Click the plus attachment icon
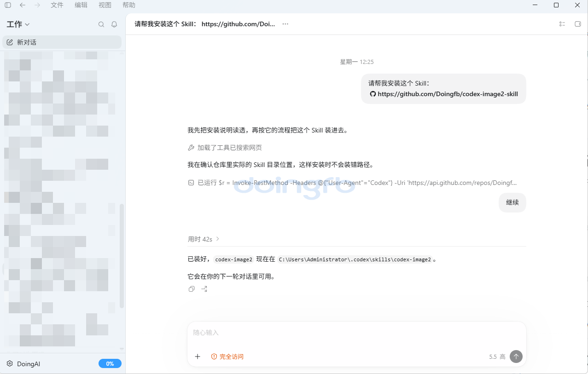This screenshot has width=588, height=374. [198, 357]
